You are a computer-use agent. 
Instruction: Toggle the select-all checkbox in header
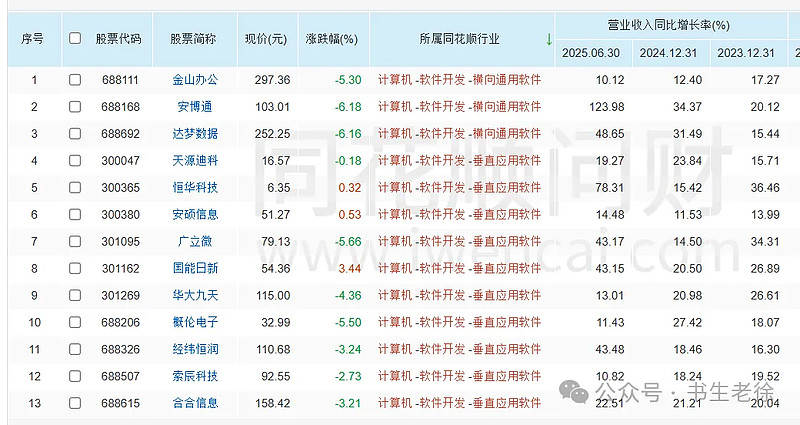tap(75, 38)
